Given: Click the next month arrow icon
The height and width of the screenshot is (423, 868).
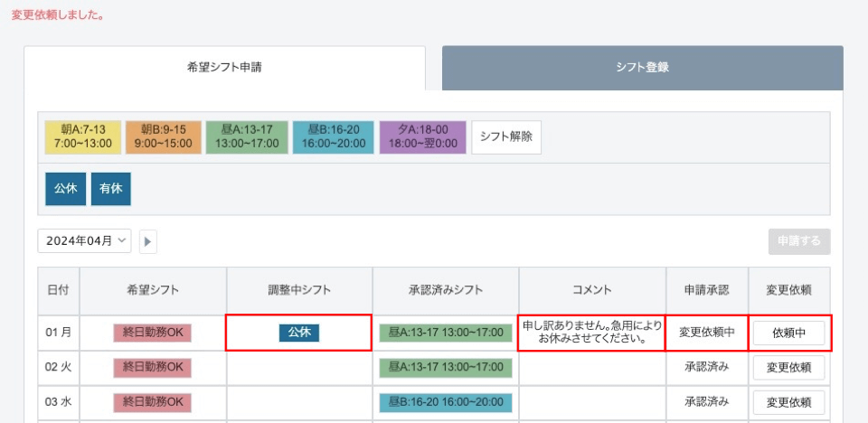Looking at the screenshot, I should click(x=147, y=241).
